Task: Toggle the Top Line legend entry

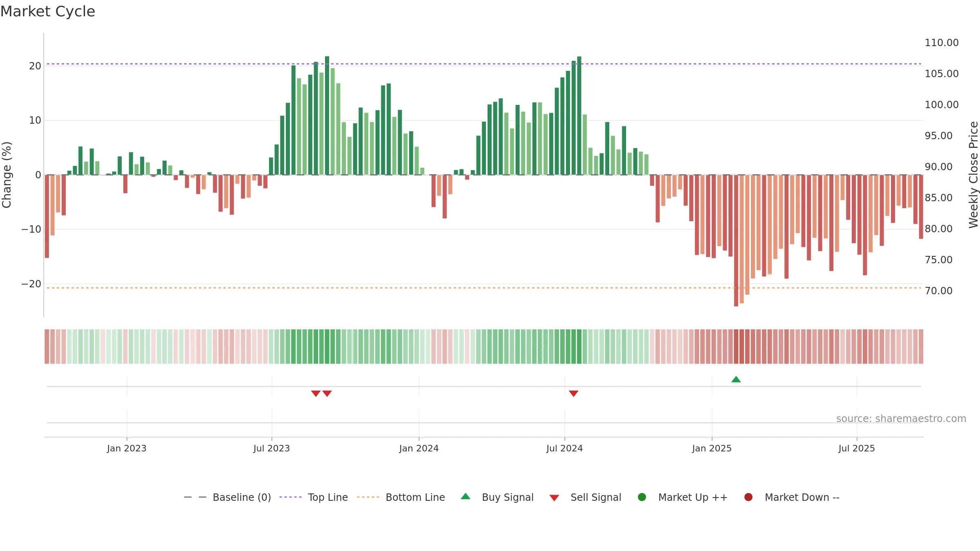Action: pos(314,497)
